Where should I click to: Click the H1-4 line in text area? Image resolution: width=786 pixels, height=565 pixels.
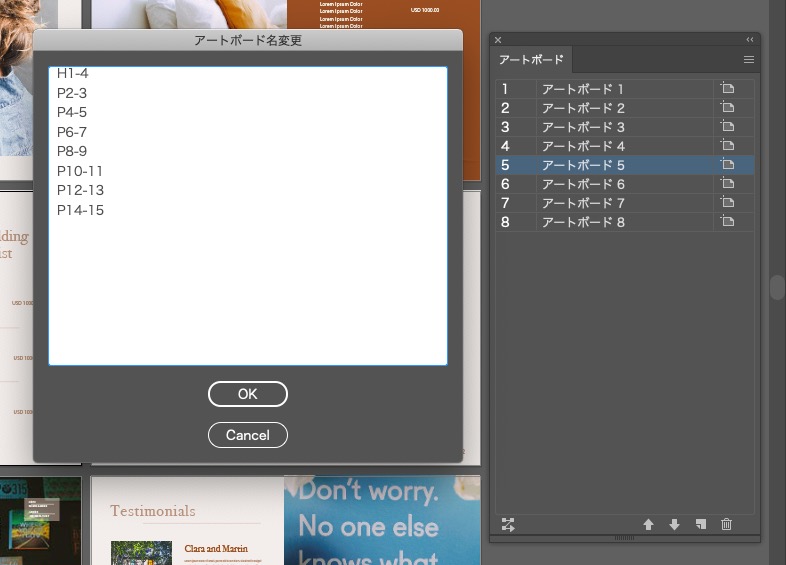(x=73, y=74)
